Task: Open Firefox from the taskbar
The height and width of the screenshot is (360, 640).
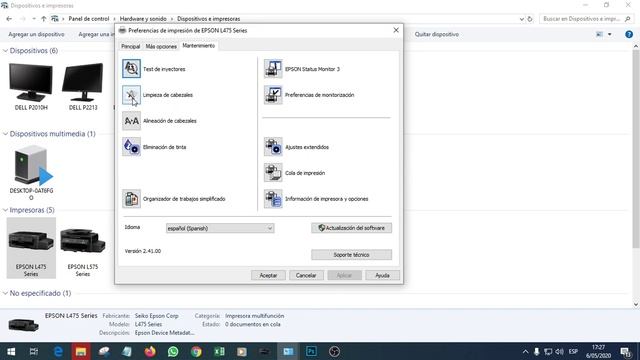Action: [150, 351]
